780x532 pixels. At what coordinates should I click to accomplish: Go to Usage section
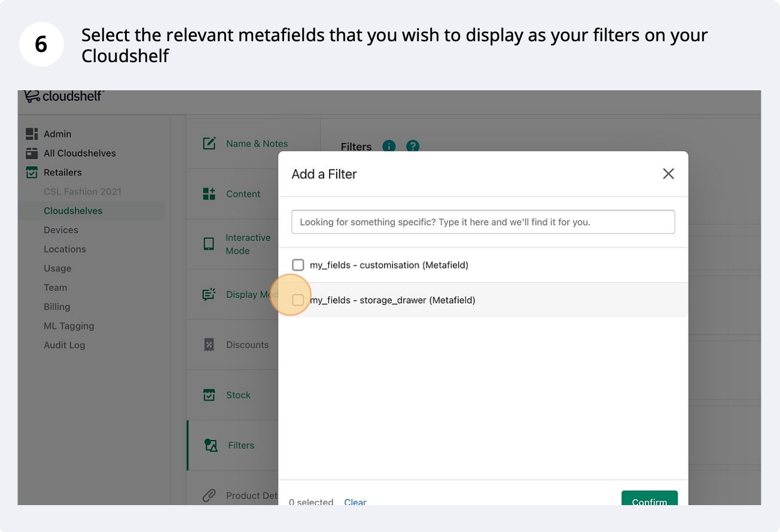click(x=57, y=268)
